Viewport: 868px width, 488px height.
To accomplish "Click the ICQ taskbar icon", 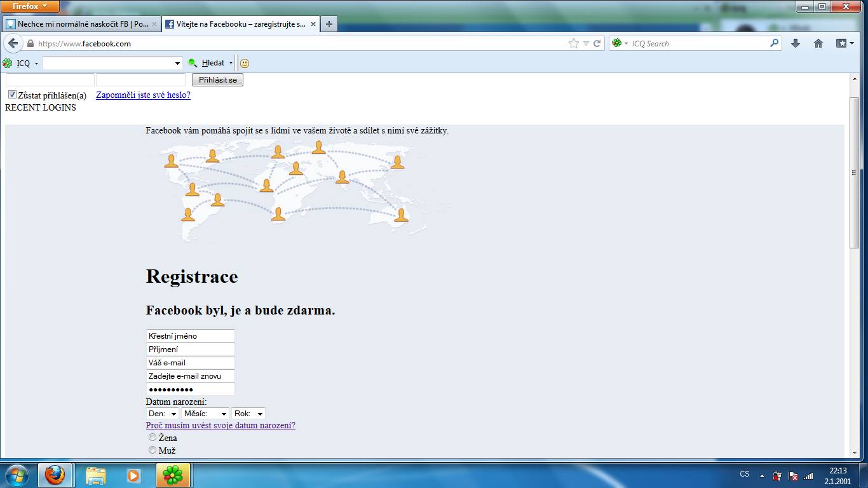I will 173,475.
